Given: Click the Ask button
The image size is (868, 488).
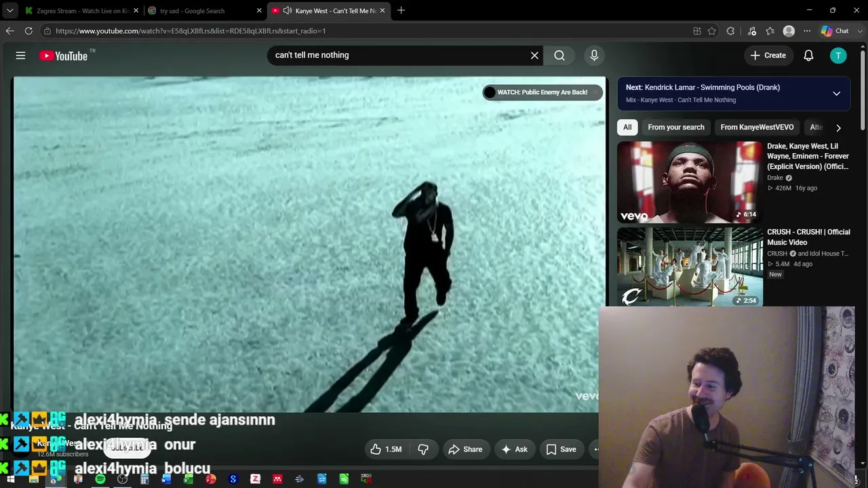Looking at the screenshot, I should tap(514, 449).
